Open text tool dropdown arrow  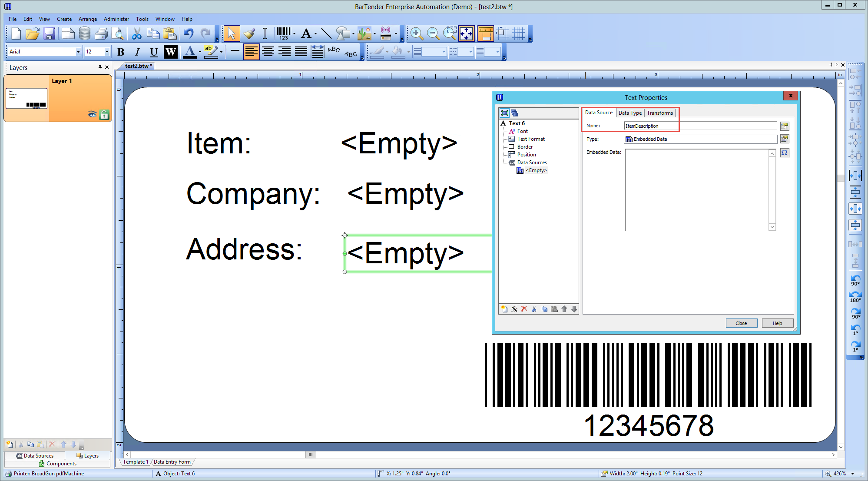coord(316,33)
